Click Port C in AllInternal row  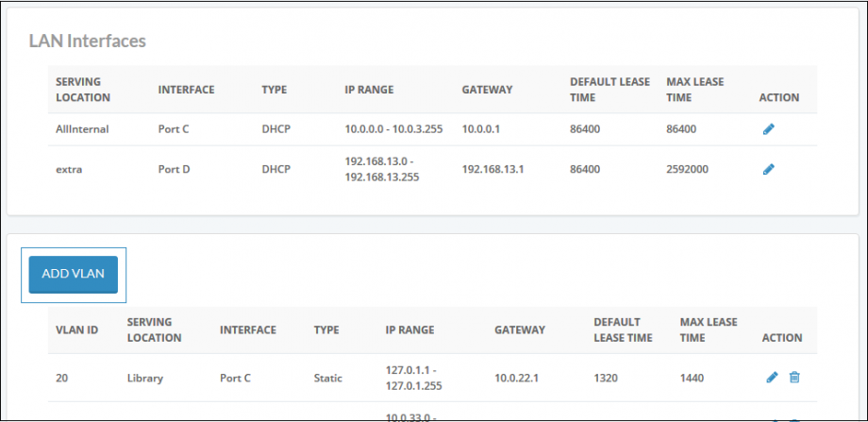pyautogui.click(x=174, y=129)
